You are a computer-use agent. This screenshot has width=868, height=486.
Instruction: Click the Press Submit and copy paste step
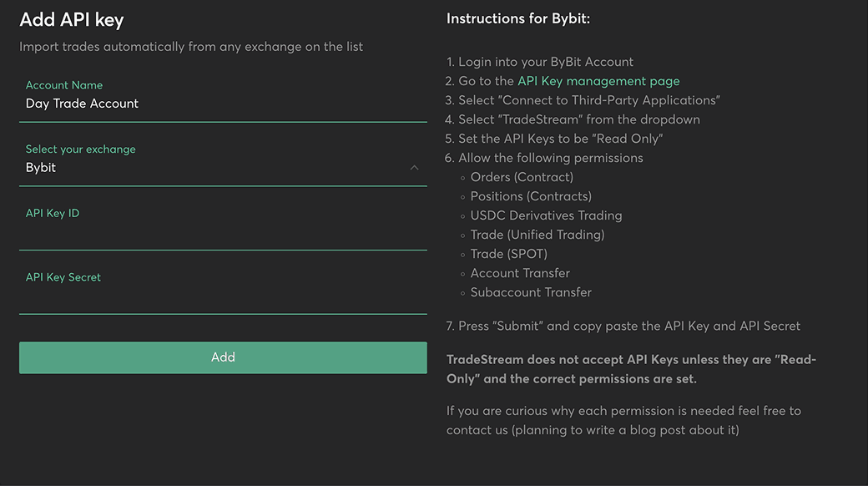[x=628, y=326]
